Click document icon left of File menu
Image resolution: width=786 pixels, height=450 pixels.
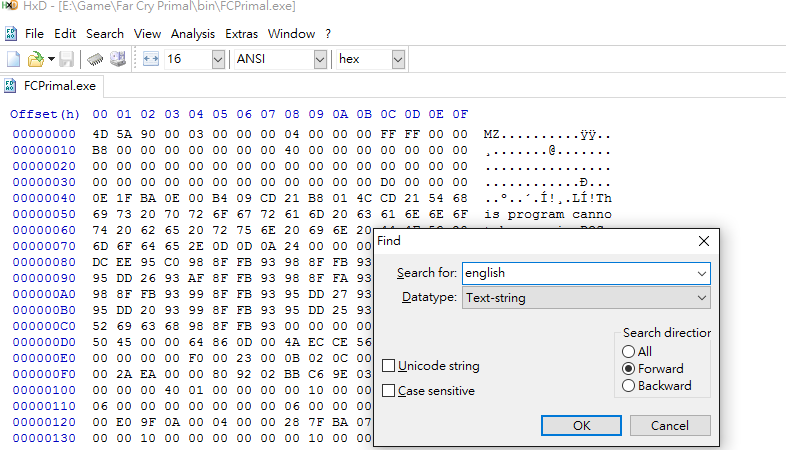coord(11,34)
